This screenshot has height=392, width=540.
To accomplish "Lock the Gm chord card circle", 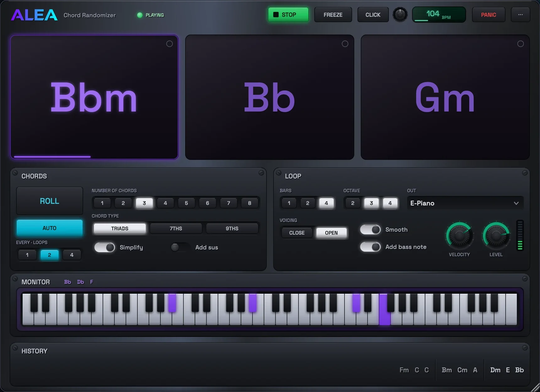I will point(521,44).
